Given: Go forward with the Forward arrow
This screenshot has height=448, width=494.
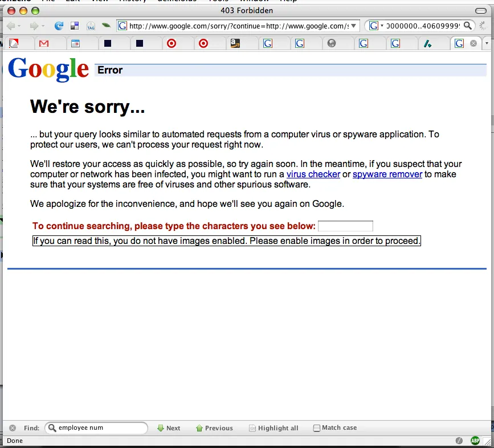Looking at the screenshot, I should 34,26.
